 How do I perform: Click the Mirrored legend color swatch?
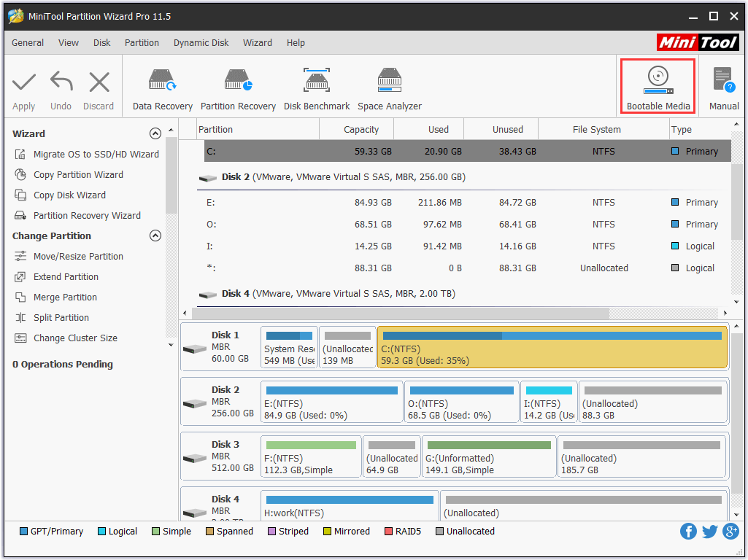tap(327, 531)
